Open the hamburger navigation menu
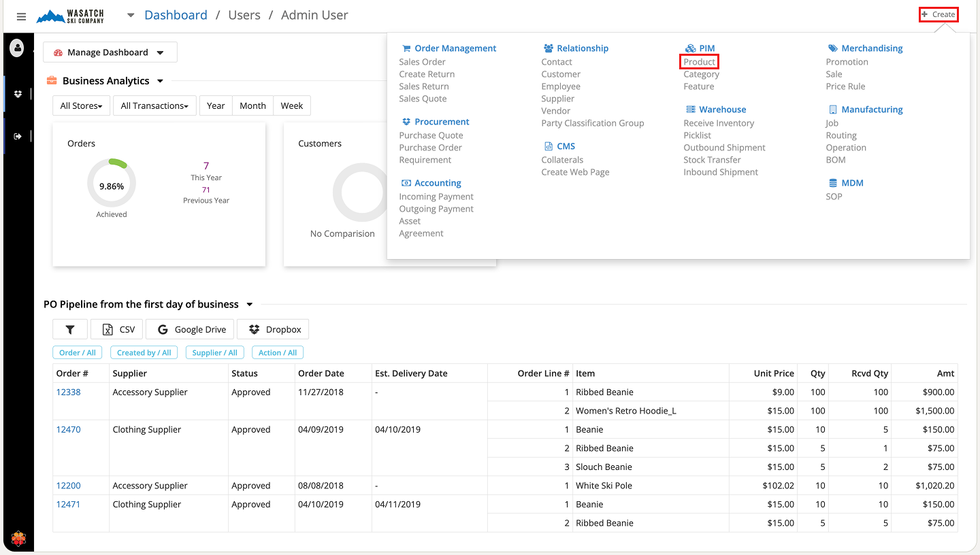Screen dimensions: 980x555 21,16
